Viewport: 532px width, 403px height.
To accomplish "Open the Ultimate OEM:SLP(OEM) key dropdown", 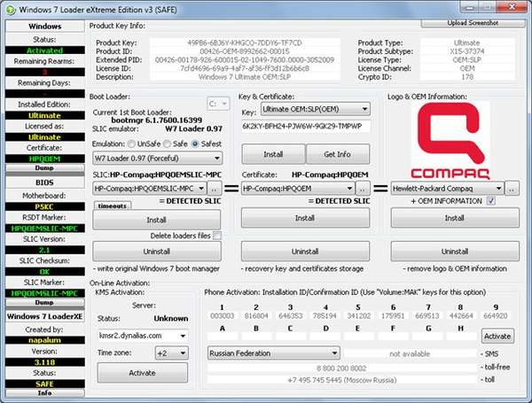I will (315, 109).
